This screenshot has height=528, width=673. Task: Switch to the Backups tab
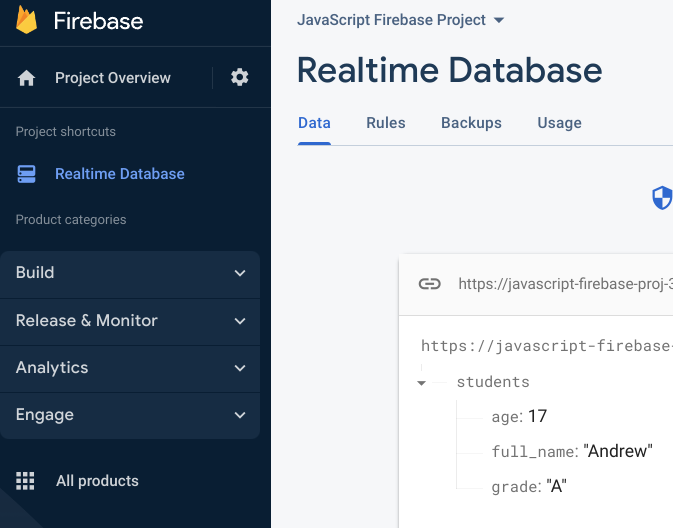(471, 123)
